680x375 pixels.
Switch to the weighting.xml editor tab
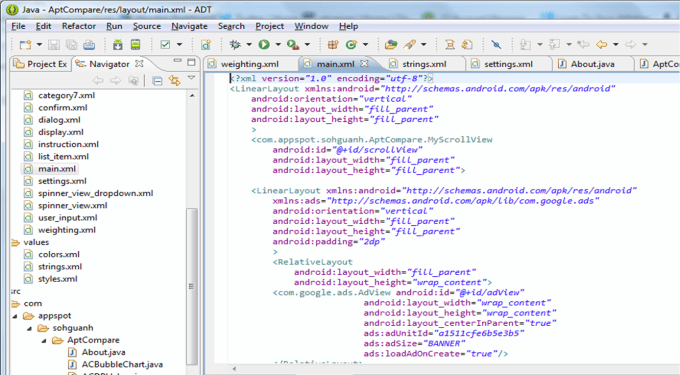click(x=249, y=64)
